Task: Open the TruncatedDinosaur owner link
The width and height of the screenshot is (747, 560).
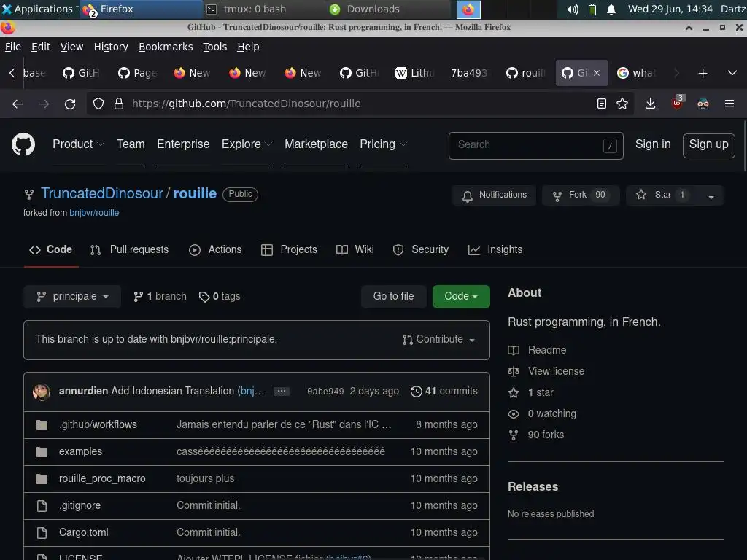Action: [102, 193]
